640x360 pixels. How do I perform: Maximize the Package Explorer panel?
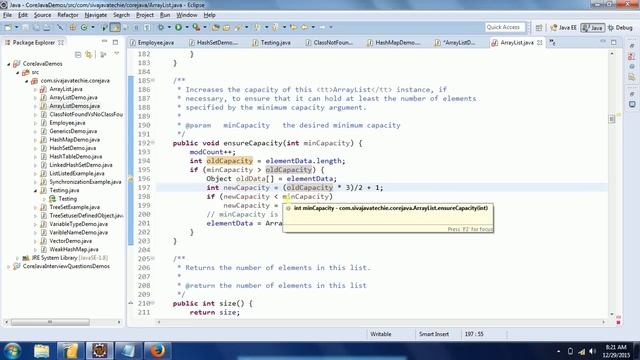[116, 42]
